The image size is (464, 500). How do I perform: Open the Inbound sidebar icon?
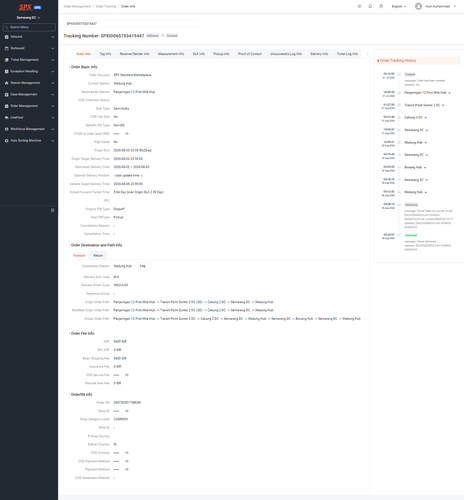[x=7, y=37]
